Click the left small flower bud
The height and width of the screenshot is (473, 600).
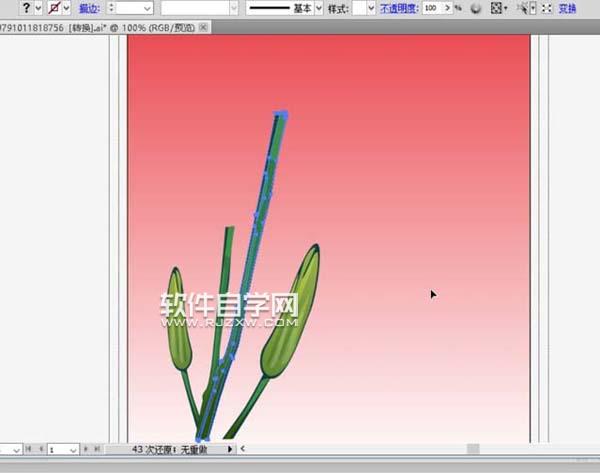tap(179, 320)
